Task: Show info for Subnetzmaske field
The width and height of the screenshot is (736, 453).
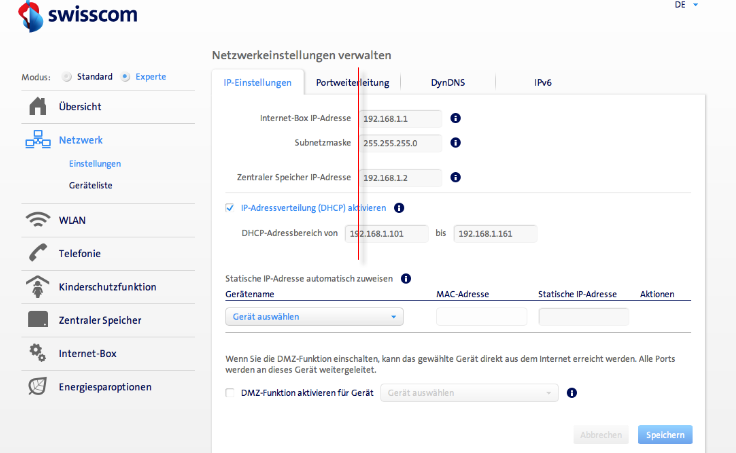Action: pos(455,143)
